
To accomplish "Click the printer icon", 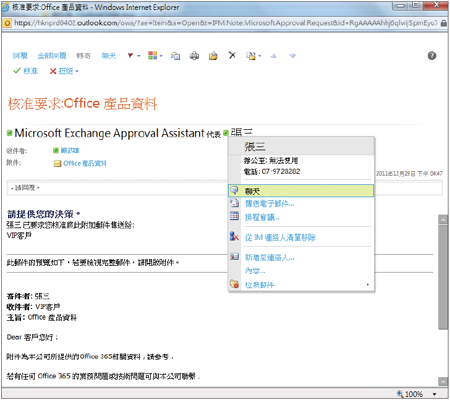I will pyautogui.click(x=194, y=56).
